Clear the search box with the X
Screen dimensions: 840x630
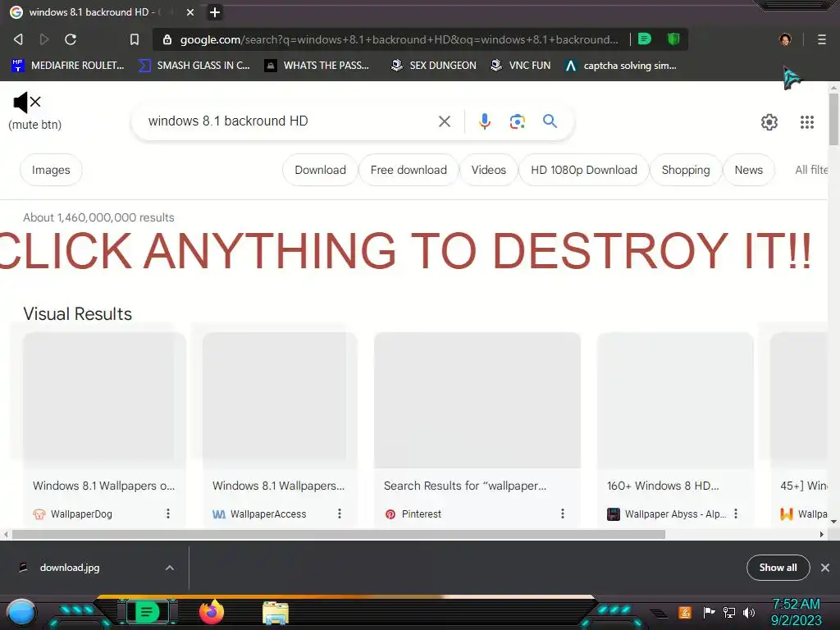pos(444,121)
